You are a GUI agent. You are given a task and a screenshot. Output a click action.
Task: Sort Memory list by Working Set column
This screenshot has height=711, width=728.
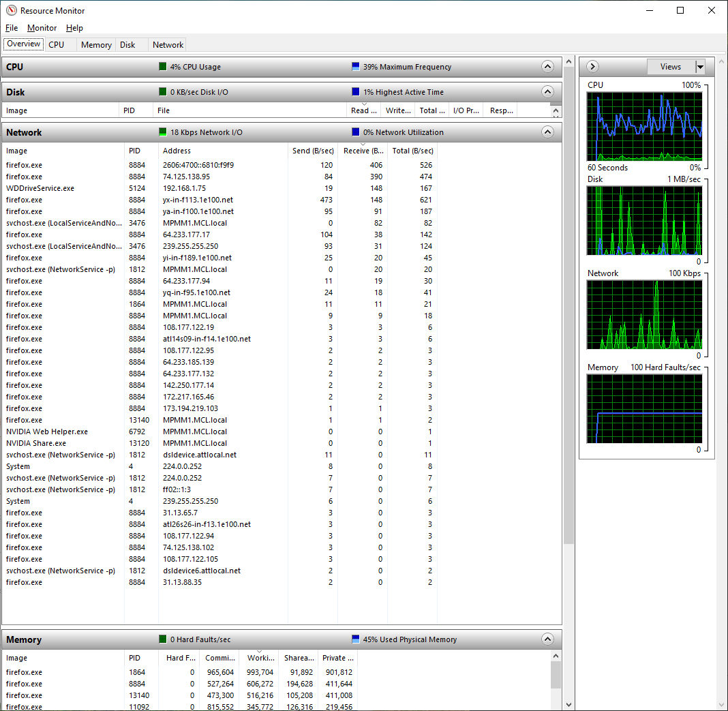[x=259, y=658]
